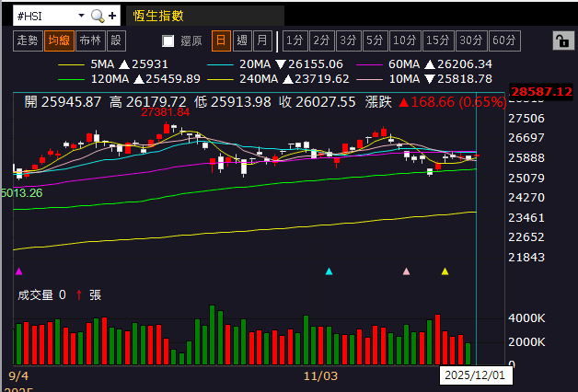Image resolution: width=578 pixels, height=392 pixels.
Task: Choose the 60分 interval button
Action: [504, 40]
